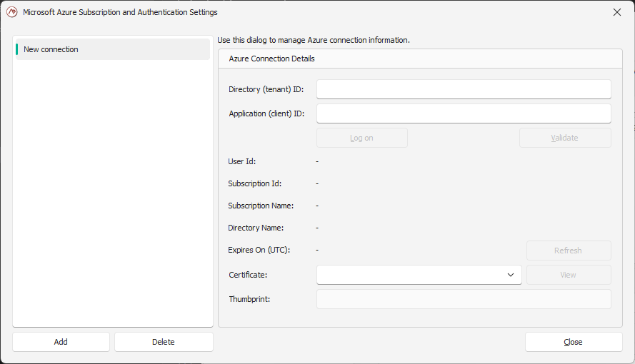635x364 pixels.
Task: Close the Azure settings dialog window
Action: click(616, 12)
